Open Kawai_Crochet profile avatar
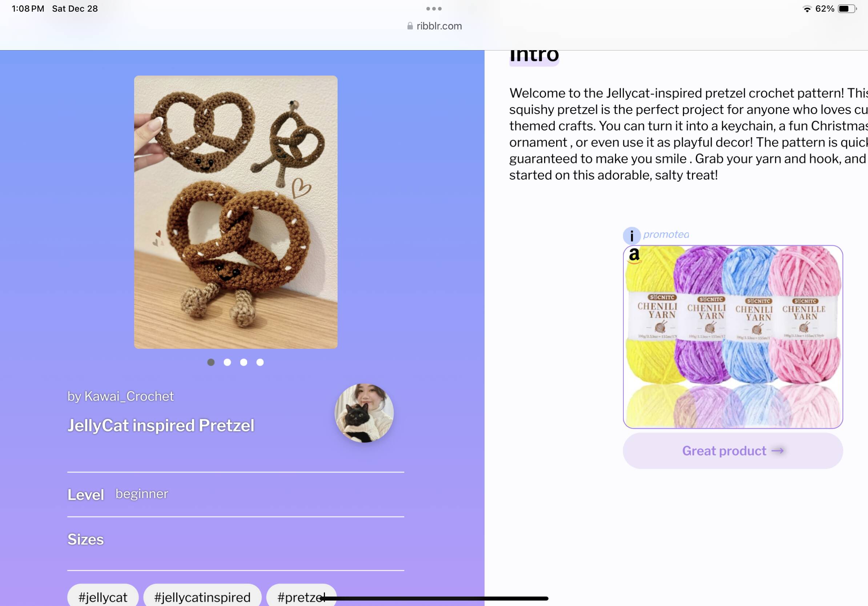 [x=364, y=413]
